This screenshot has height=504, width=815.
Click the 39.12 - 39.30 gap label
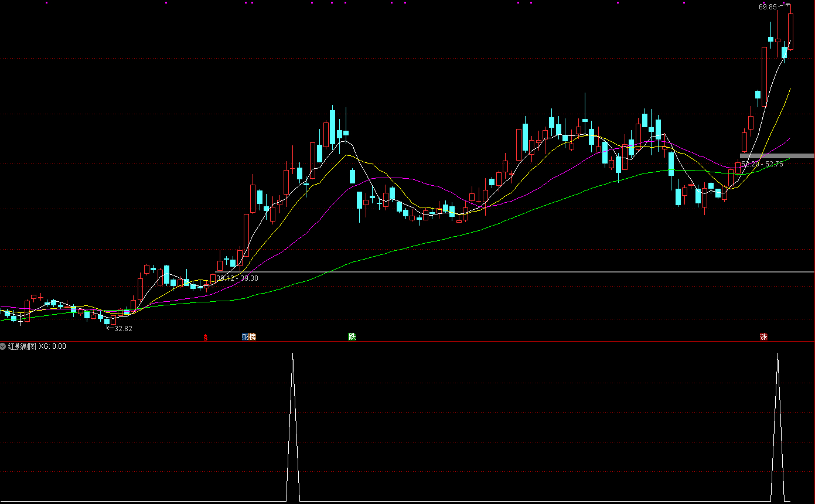237,278
